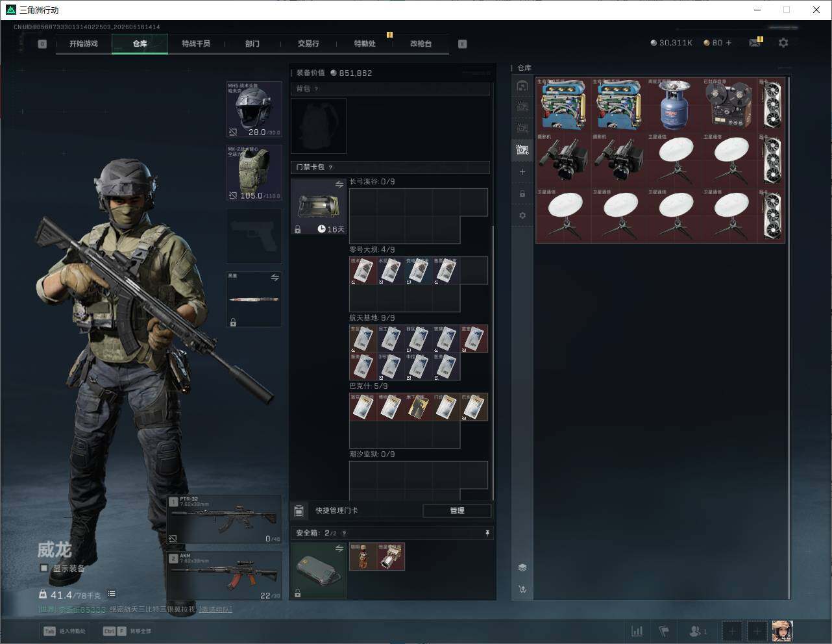Select the first 摄影机 camera item
The width and height of the screenshot is (832, 644).
[x=564, y=160]
